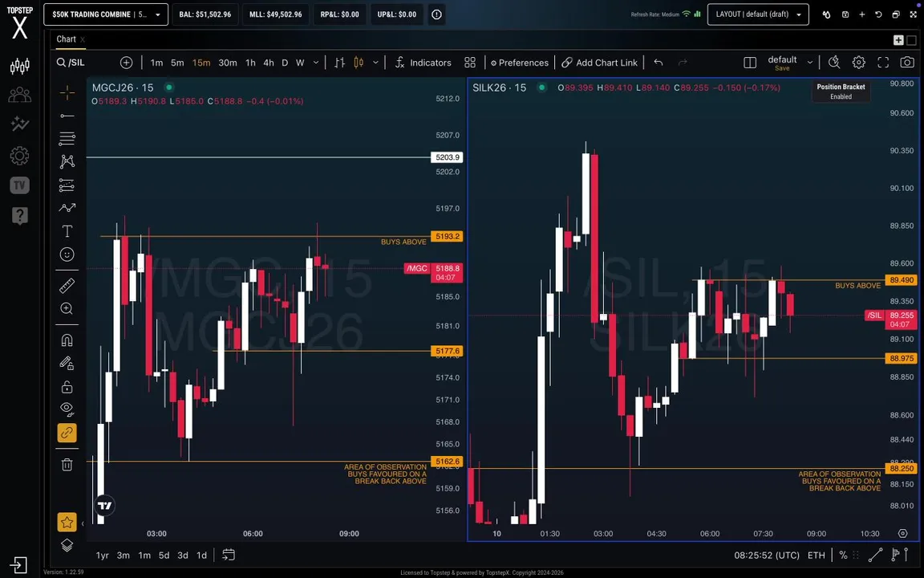Image resolution: width=924 pixels, height=578 pixels.
Task: Open the TV TradingView sidebar icon
Action: tap(19, 185)
